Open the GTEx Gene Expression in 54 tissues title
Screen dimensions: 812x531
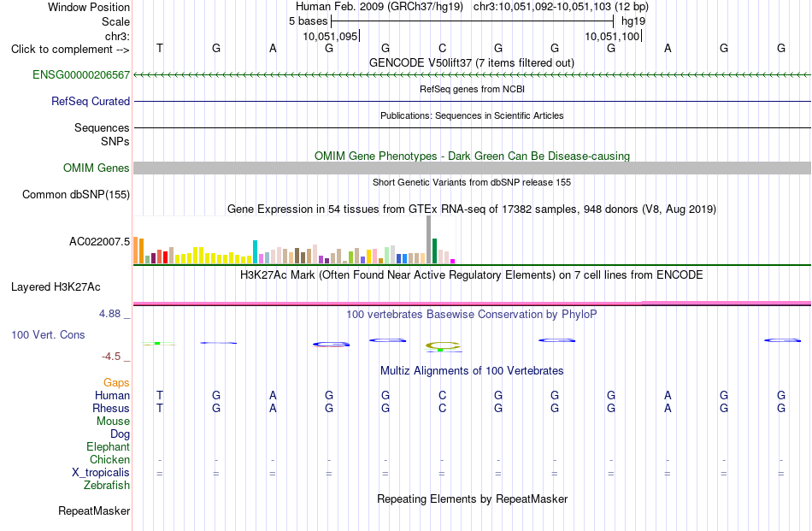[472, 209]
